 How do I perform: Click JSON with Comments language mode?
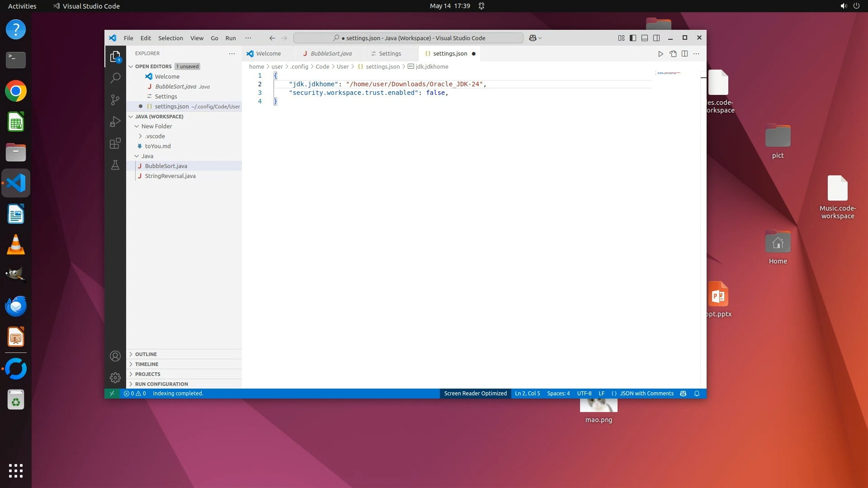646,394
